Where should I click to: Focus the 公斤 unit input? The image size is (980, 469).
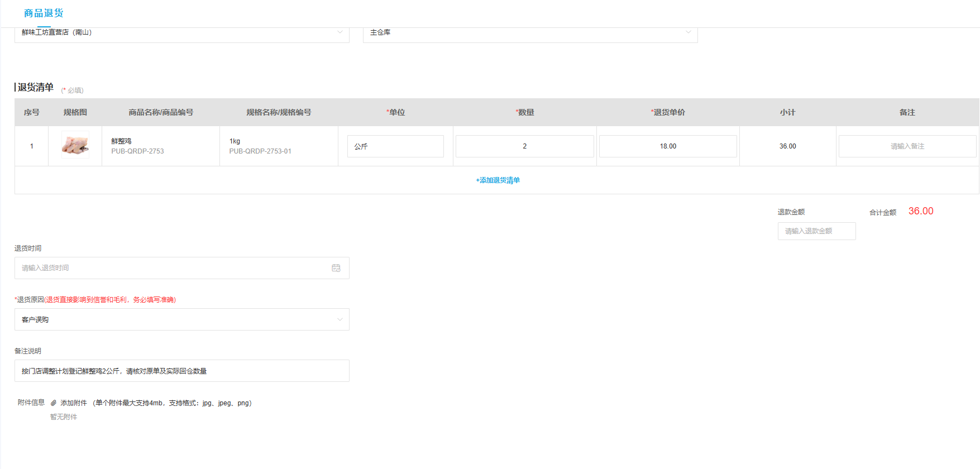tap(395, 146)
